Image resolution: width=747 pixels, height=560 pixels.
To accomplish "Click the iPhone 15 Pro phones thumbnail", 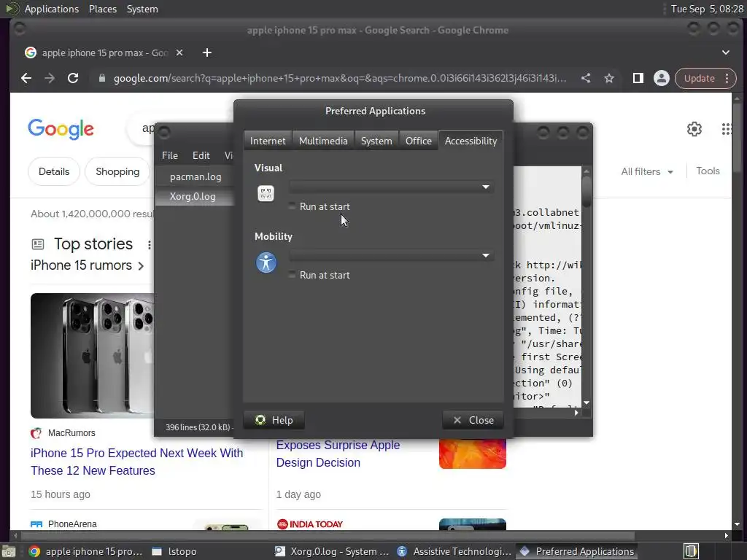I will [x=93, y=355].
